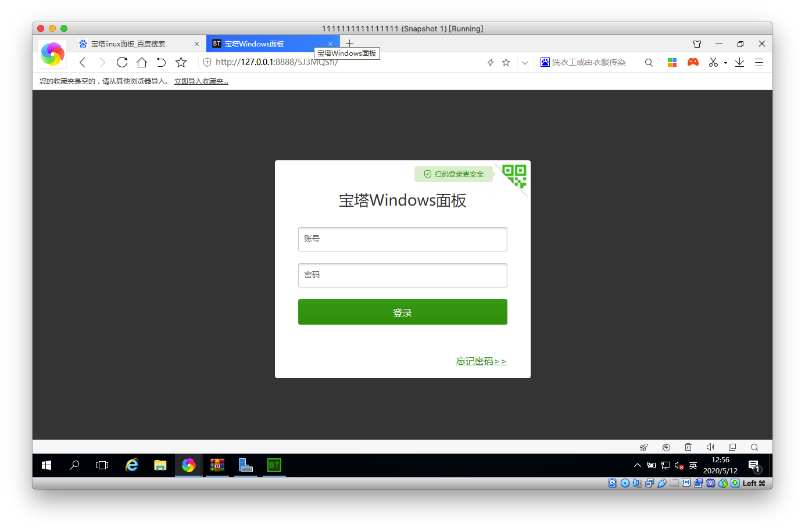The height and width of the screenshot is (532, 805).
Task: Click the circular plus icon in status bar
Action: pyautogui.click(x=666, y=447)
